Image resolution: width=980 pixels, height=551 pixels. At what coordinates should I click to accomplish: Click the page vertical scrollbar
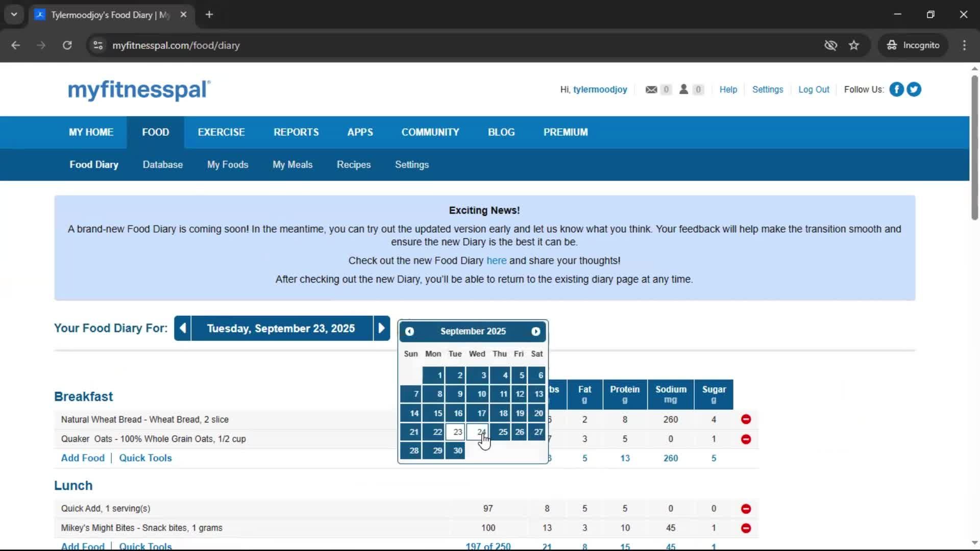point(974,148)
